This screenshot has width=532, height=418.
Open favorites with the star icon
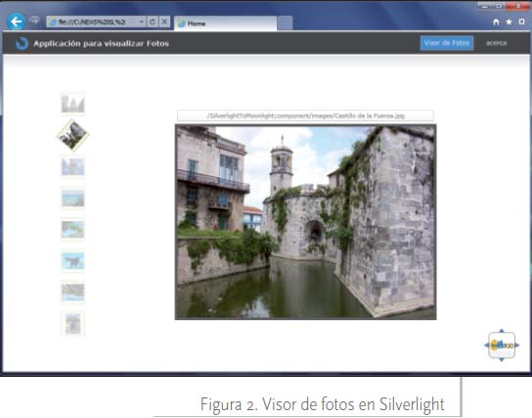tap(509, 23)
